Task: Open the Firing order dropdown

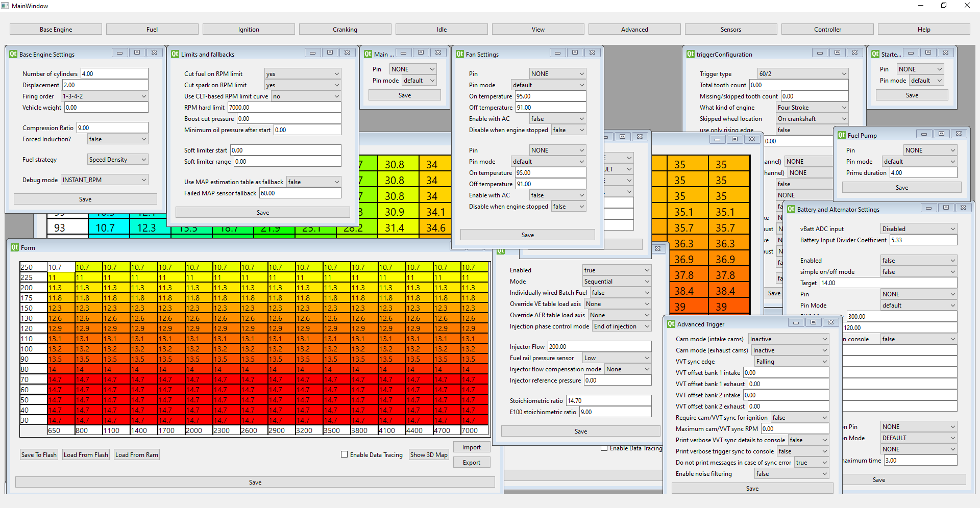Action: 105,96
